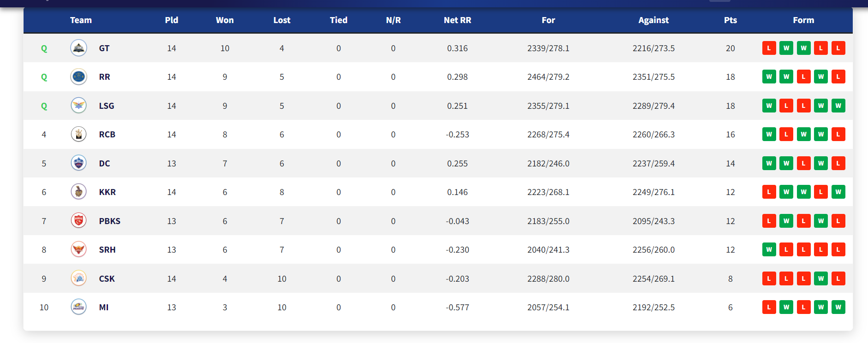Click GT's points value 20

(730, 48)
